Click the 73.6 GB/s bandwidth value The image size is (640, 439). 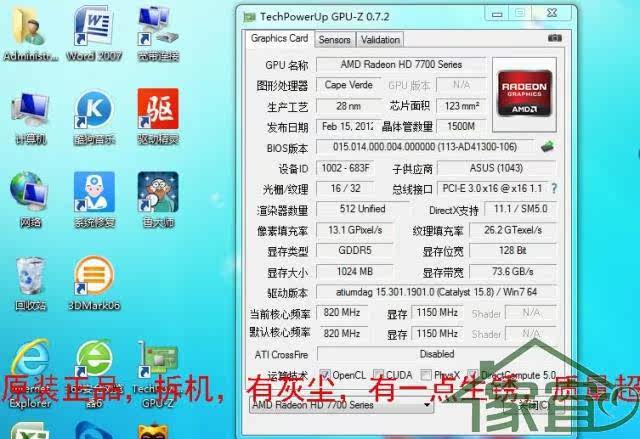[513, 272]
